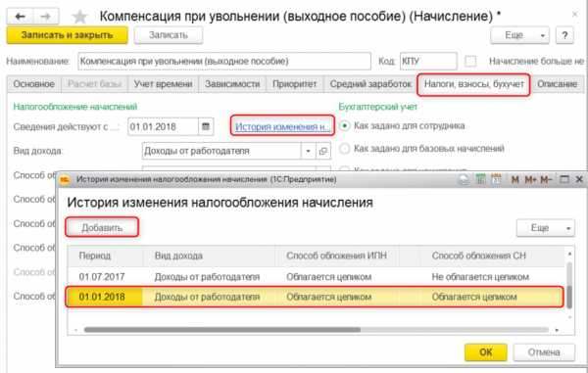Add form to favorites with star icon
The height and width of the screenshot is (373, 588).
(79, 17)
